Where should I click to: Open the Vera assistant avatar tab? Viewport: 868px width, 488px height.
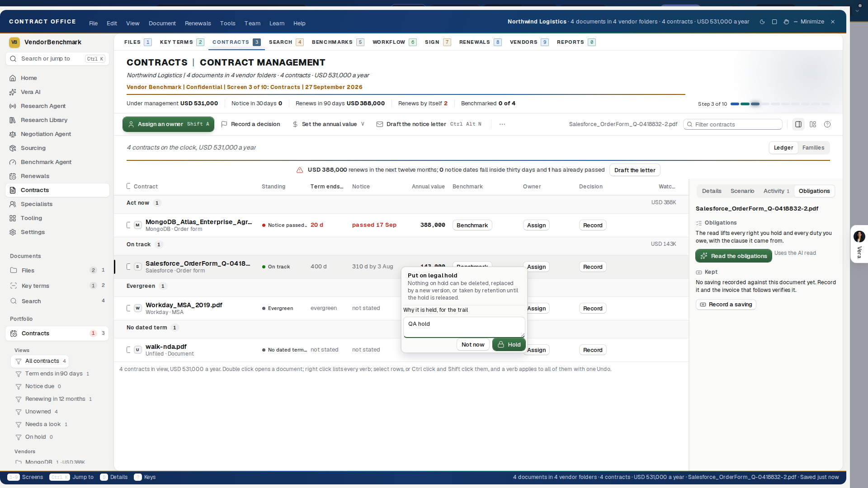(859, 244)
